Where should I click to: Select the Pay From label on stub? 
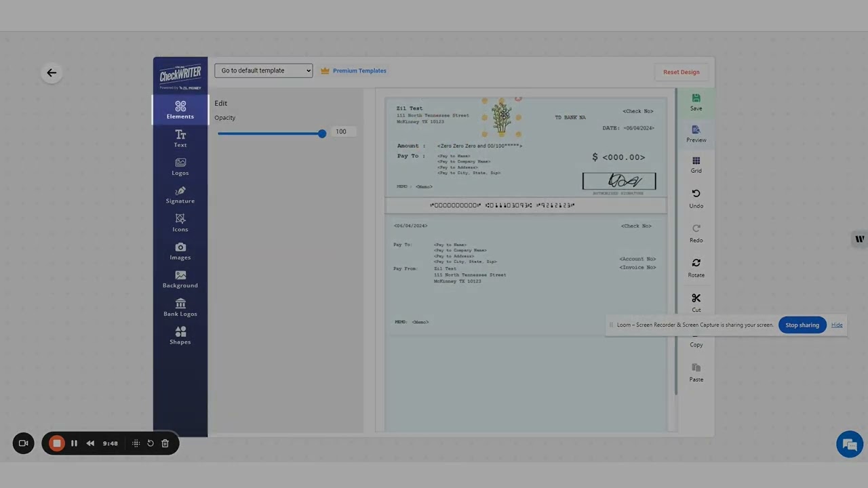[x=406, y=268]
